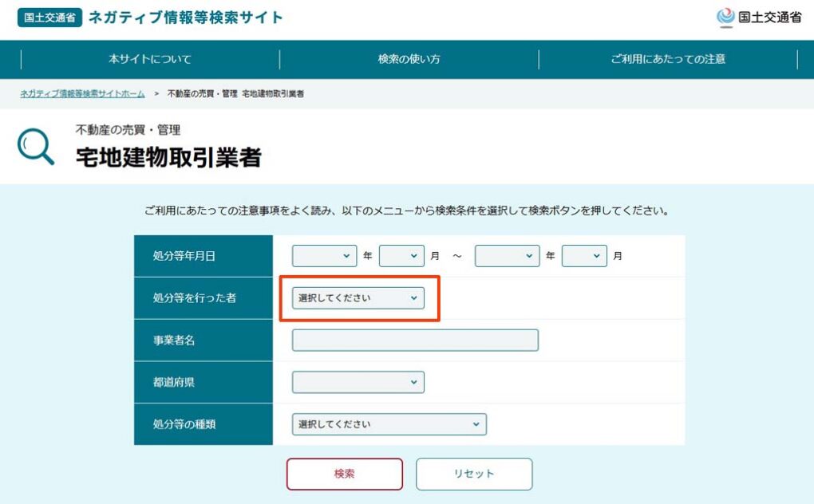Open the ネガティブ情報等検索サイト site title
Viewport: 814px width, 504px height.
185,18
